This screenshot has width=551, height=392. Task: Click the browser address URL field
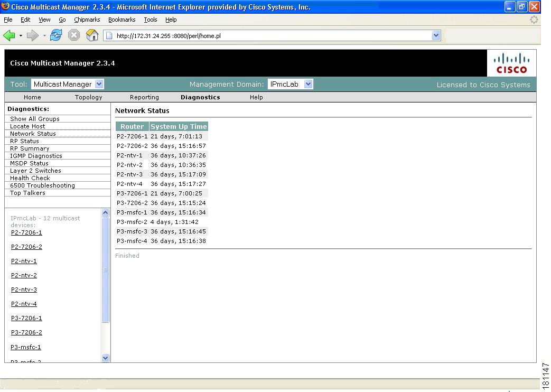[x=272, y=35]
